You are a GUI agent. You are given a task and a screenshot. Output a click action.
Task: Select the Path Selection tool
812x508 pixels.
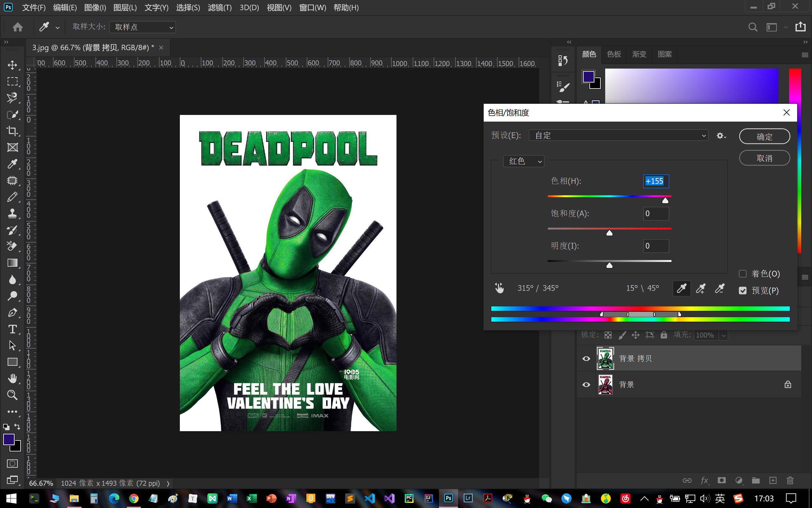pyautogui.click(x=12, y=345)
